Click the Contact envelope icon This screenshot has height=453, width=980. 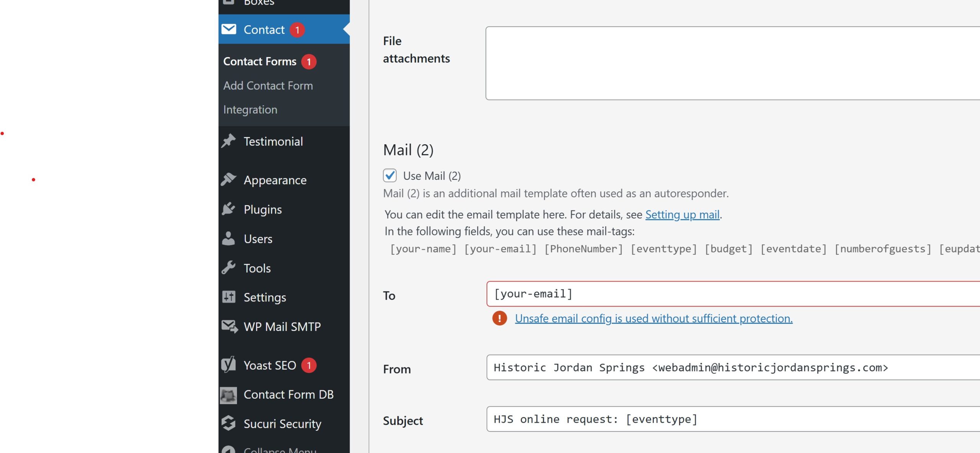(229, 29)
